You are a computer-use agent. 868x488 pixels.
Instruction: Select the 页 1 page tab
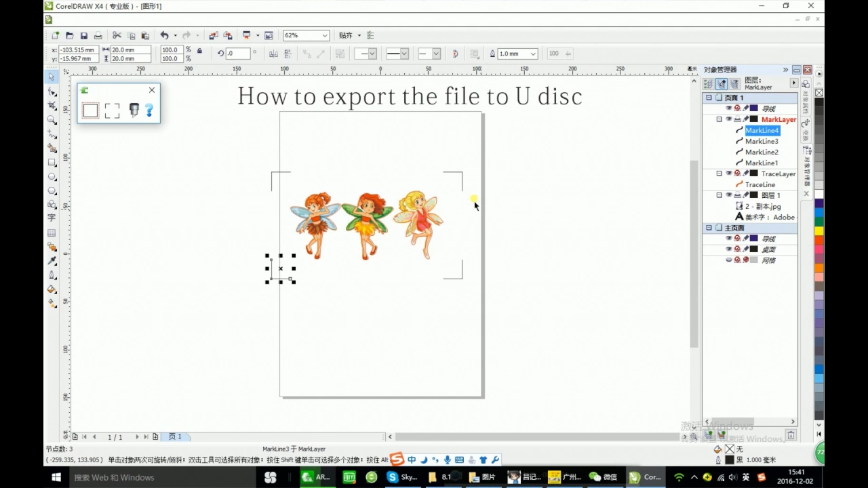pos(175,437)
